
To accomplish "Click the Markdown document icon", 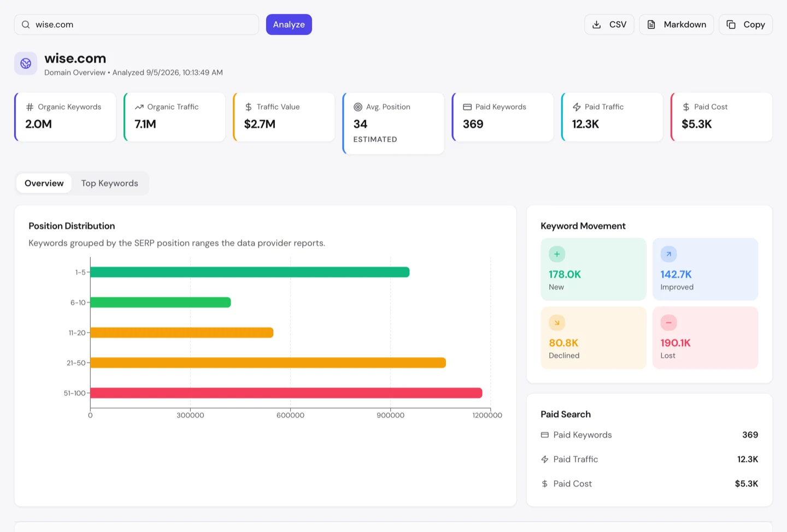I will [651, 25].
